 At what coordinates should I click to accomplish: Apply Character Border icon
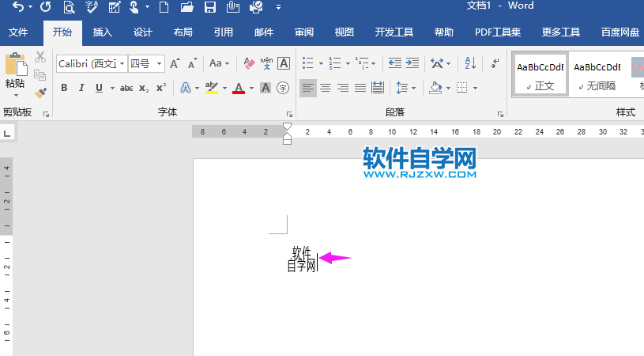coord(284,63)
